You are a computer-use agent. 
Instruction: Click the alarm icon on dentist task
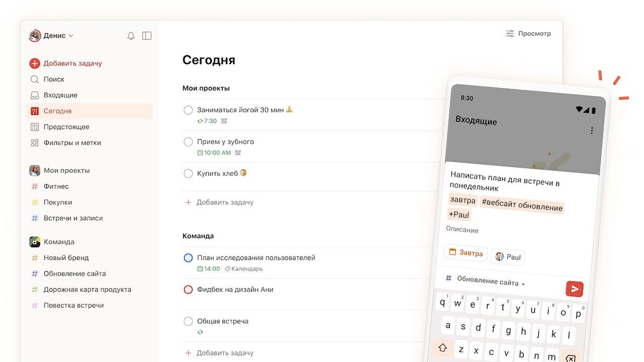click(x=238, y=153)
